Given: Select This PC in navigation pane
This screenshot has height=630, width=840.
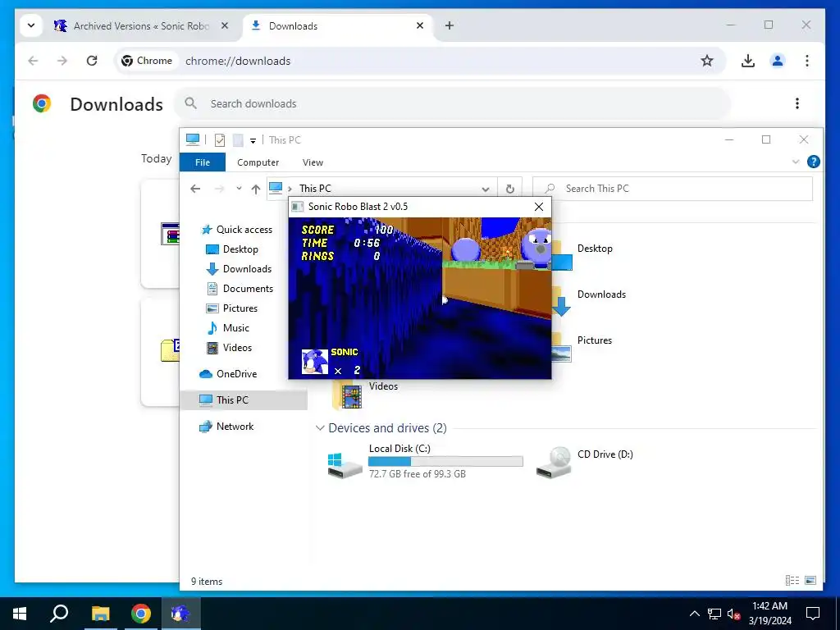Looking at the screenshot, I should pyautogui.click(x=244, y=399).
